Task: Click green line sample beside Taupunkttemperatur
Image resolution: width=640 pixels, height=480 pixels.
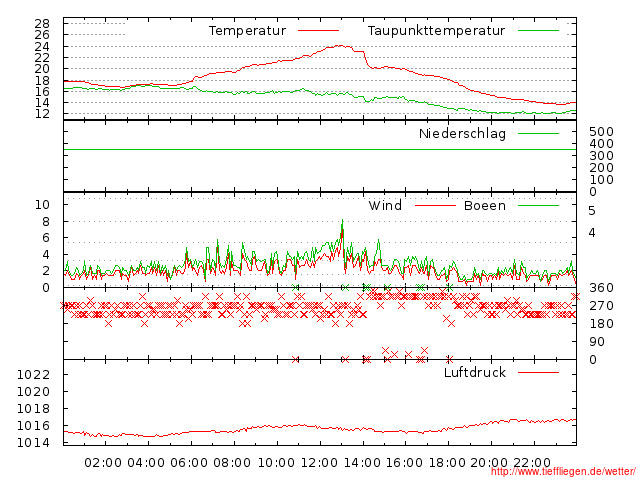Action: pyautogui.click(x=538, y=31)
